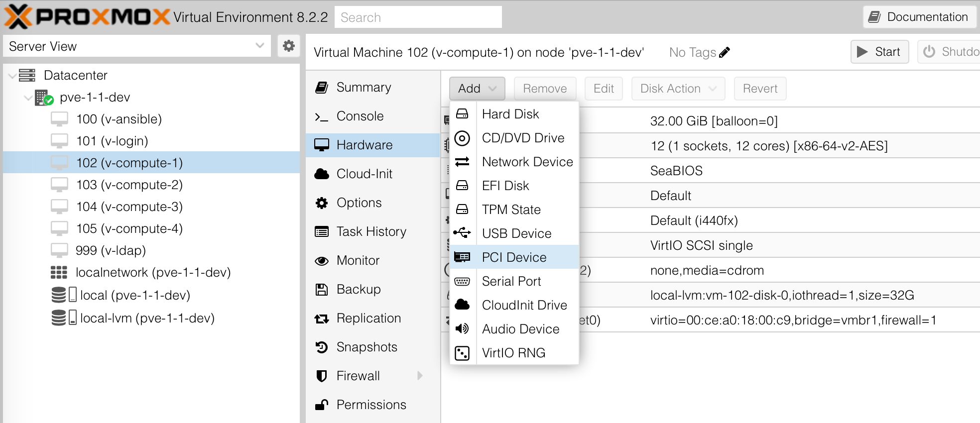
Task: Open the Disk Action dropdown
Action: [678, 89]
